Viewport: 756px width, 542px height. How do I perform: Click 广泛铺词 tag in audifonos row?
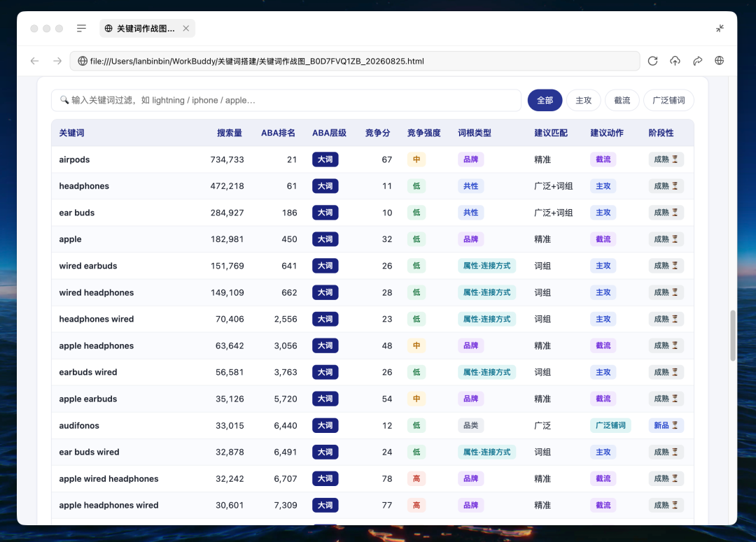click(610, 425)
